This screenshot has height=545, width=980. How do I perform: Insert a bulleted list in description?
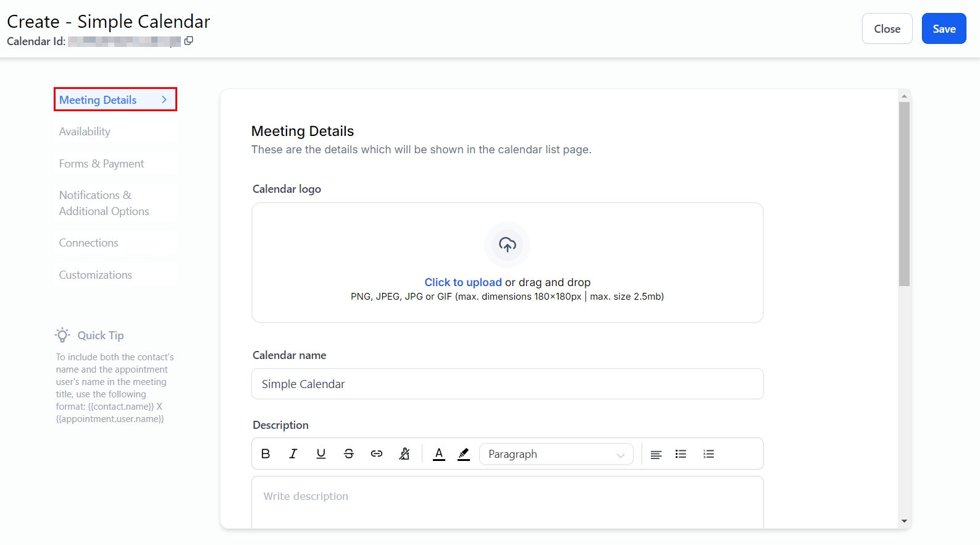pos(681,454)
